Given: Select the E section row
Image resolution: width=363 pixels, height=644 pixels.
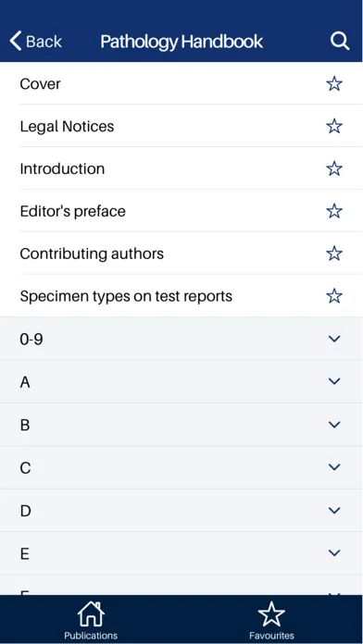Looking at the screenshot, I should pyautogui.click(x=181, y=553).
